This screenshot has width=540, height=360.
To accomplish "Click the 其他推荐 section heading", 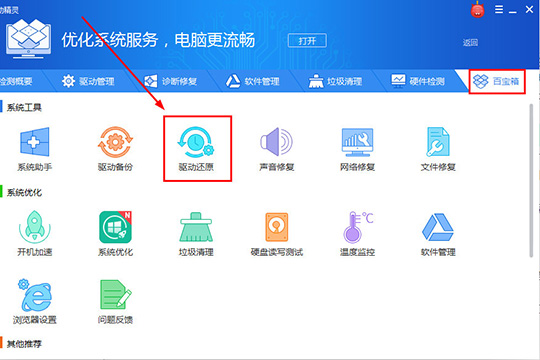I will tap(24, 344).
